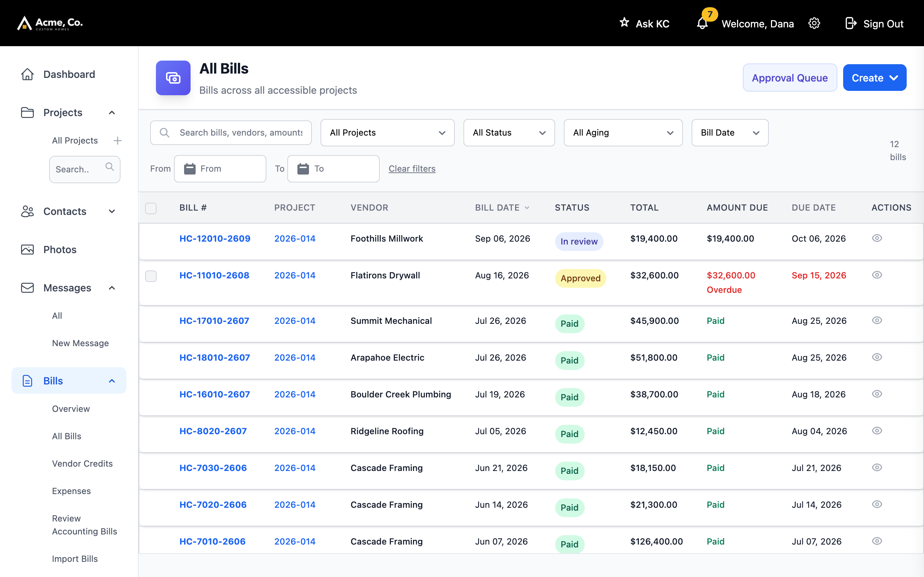Open the Expenses sidebar item
The image size is (924, 577).
pyautogui.click(x=71, y=491)
